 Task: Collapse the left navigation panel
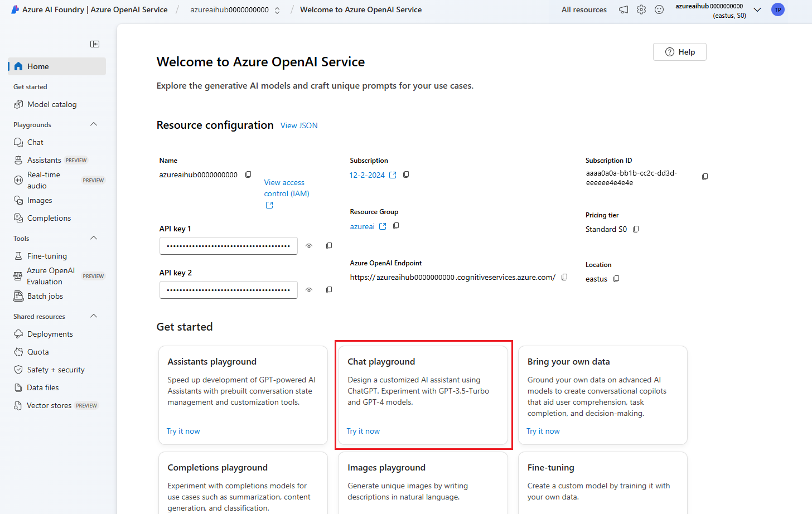95,43
